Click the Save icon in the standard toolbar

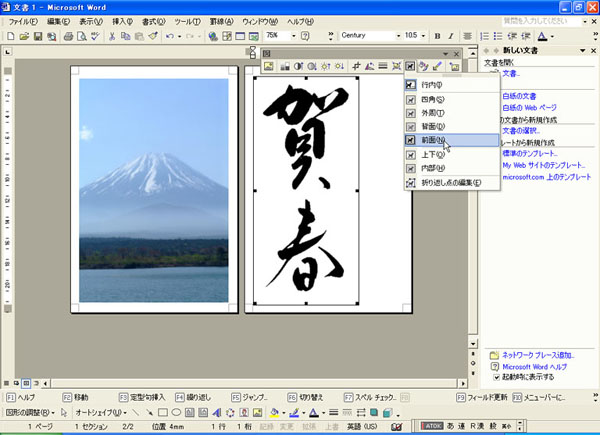pos(38,36)
